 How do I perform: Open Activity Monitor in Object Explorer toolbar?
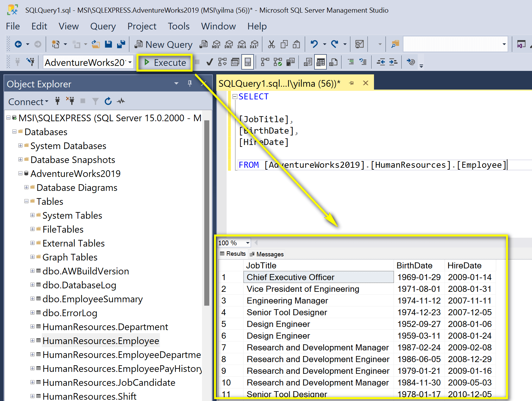pos(121,101)
